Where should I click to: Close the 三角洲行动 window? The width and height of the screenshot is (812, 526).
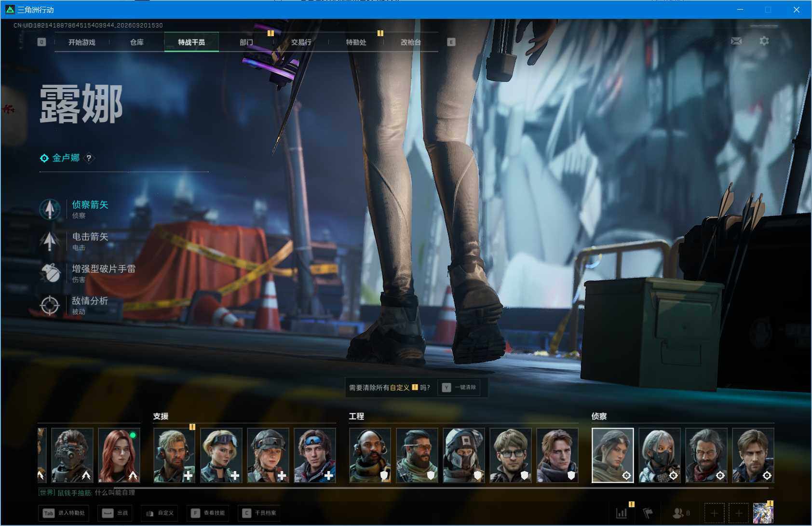pos(797,10)
